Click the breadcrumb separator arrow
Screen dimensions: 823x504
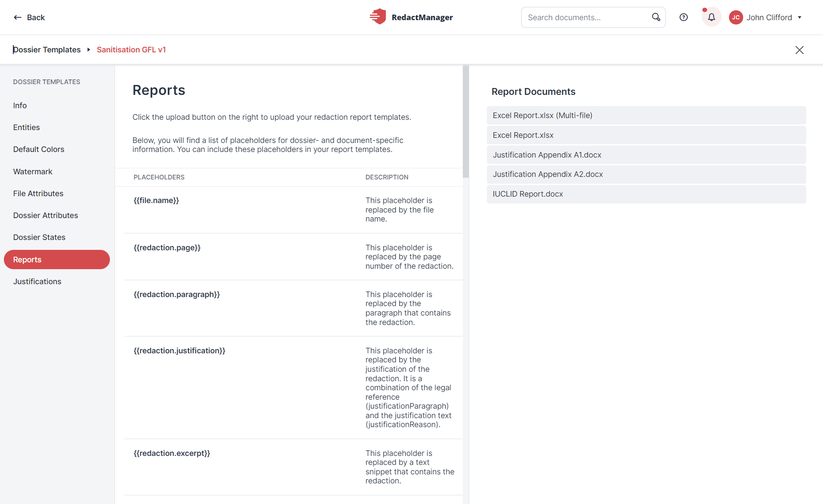click(x=89, y=50)
